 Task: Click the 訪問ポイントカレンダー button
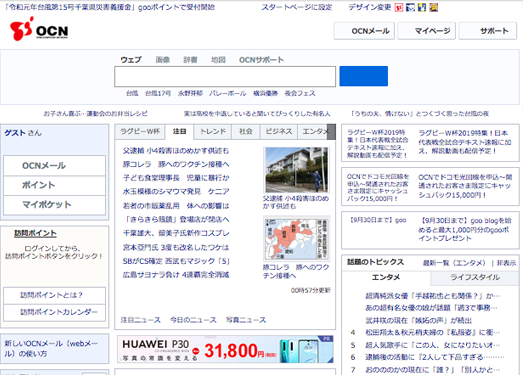54,312
